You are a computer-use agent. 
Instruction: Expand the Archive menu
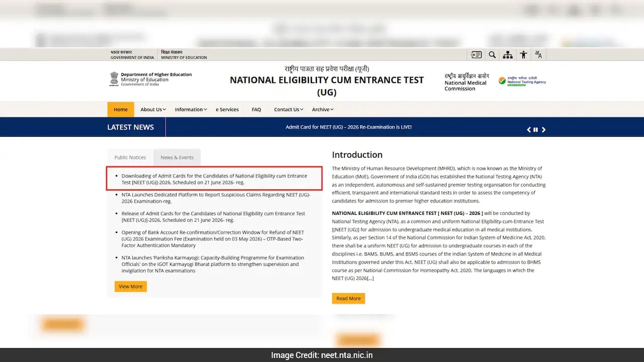pos(323,110)
